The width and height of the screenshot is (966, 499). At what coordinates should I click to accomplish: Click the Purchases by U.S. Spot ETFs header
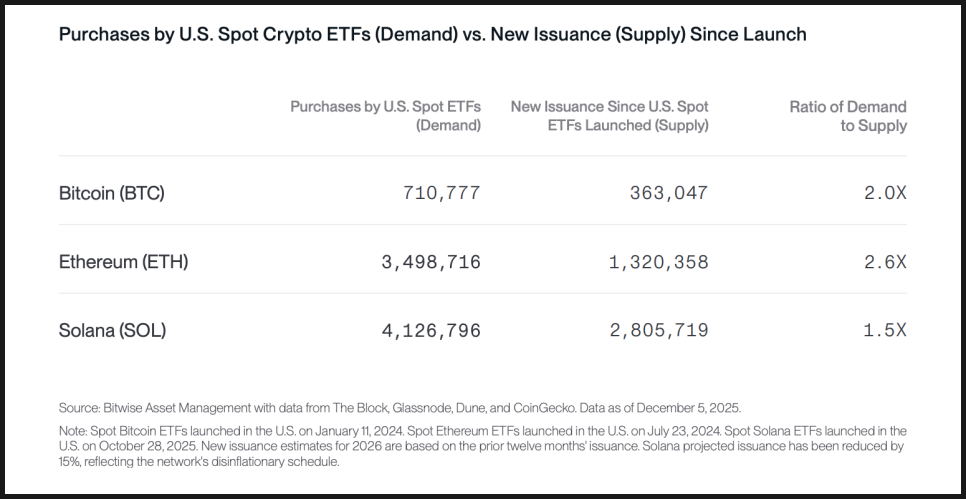pyautogui.click(x=385, y=116)
